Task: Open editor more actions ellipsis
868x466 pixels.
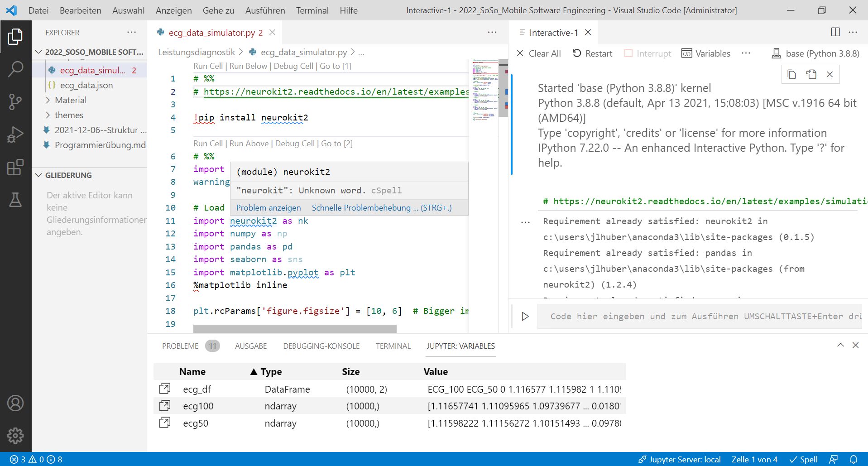Action: pos(492,33)
